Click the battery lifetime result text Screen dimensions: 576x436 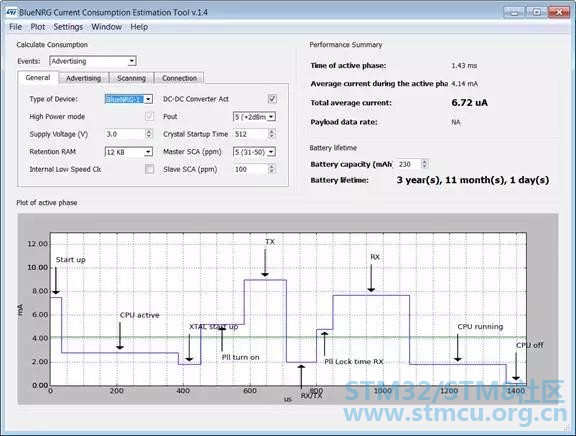(x=473, y=180)
